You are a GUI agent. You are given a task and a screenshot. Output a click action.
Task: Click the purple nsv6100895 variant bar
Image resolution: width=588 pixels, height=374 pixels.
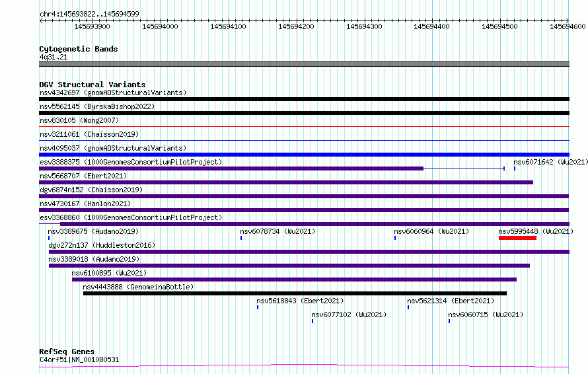coord(295,280)
